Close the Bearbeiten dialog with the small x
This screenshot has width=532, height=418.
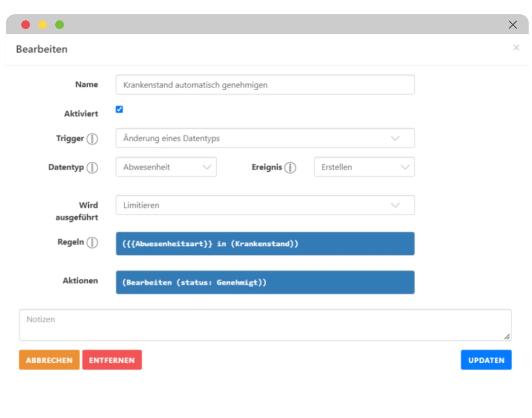(516, 48)
